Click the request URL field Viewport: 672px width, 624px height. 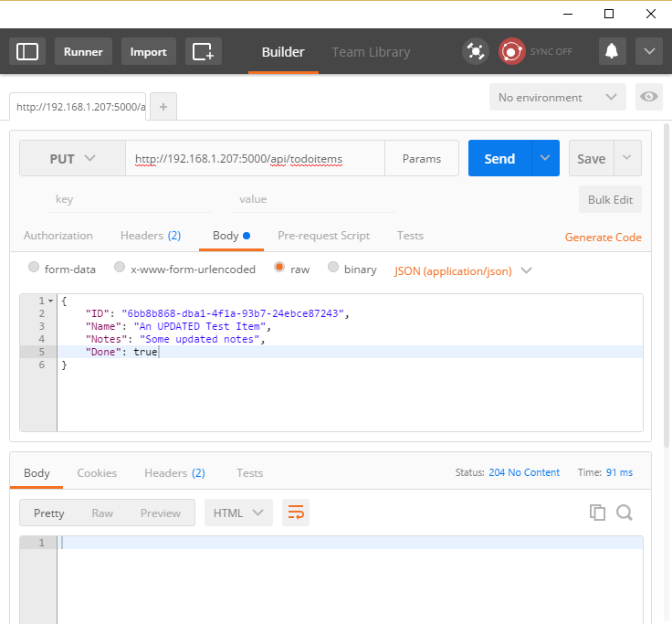pyautogui.click(x=255, y=158)
